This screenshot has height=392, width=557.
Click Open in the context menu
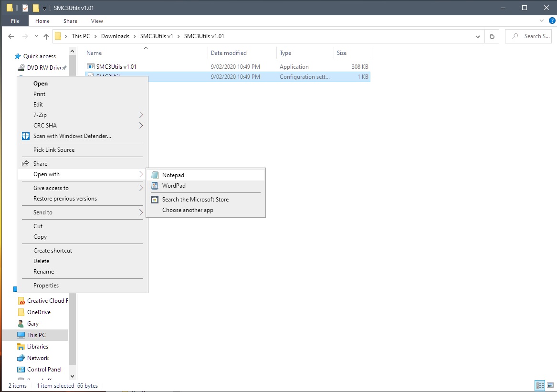83,84
